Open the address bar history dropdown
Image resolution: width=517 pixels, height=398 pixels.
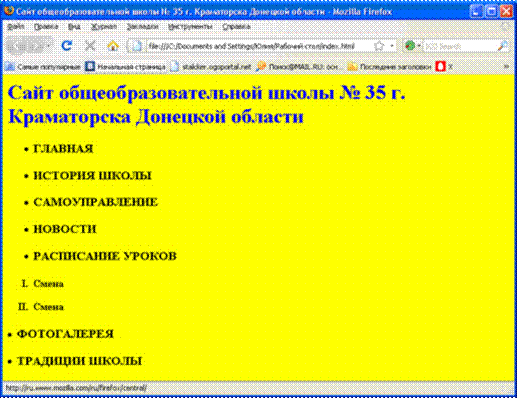pos(392,46)
